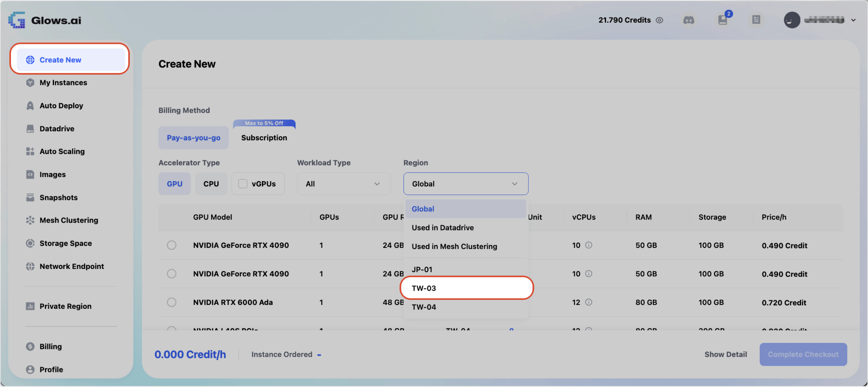
Task: Click the Storage column header
Action: tap(712, 217)
